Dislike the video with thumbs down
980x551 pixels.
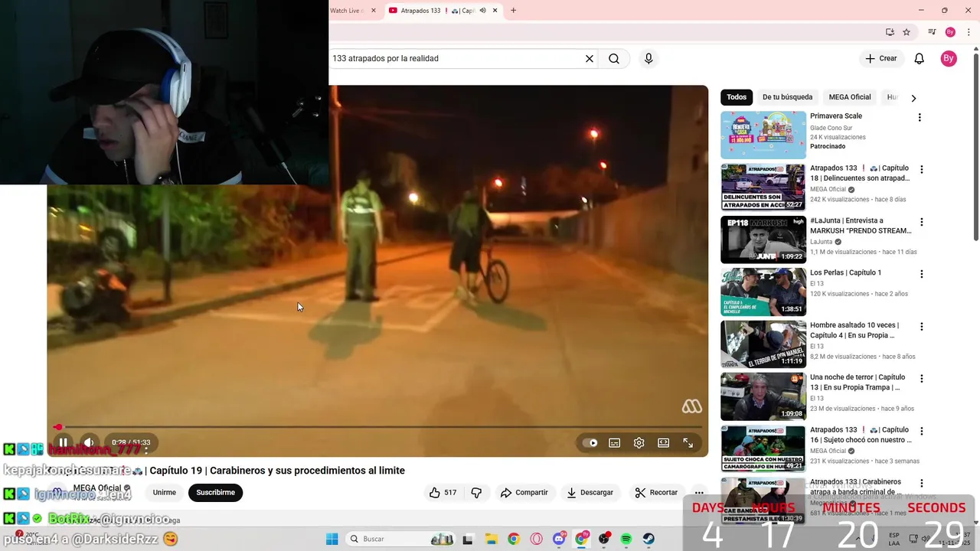tap(476, 493)
